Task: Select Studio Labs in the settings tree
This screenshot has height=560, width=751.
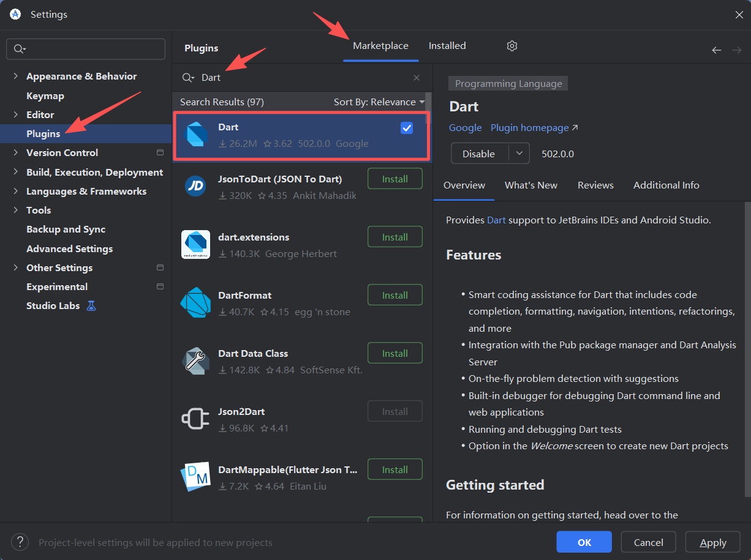Action: point(53,305)
